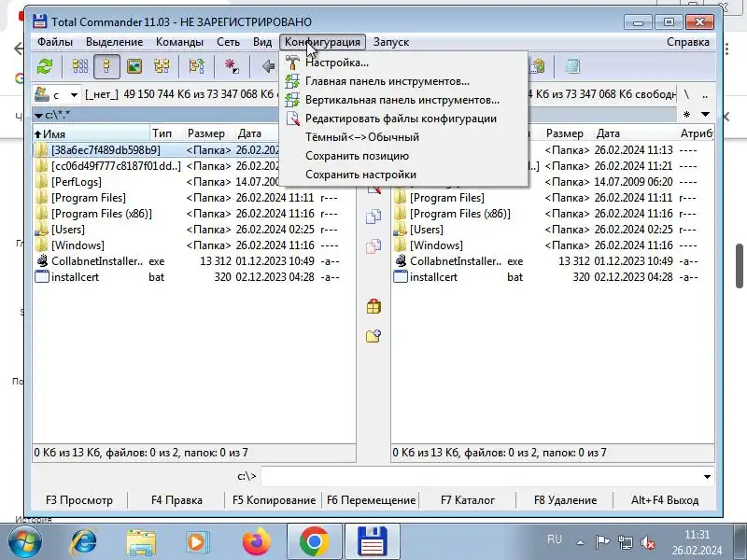Go back using the left arrow icon

268,66
